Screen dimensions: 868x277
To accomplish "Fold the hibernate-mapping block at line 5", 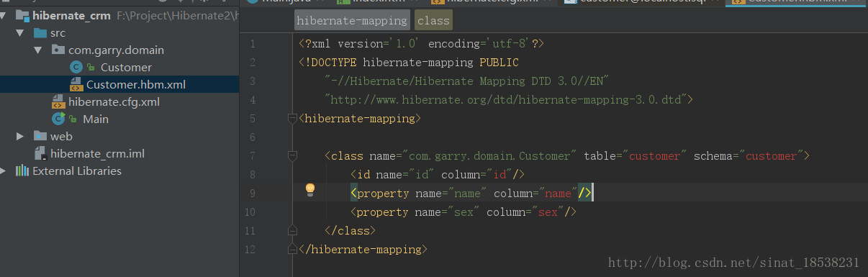I will click(x=292, y=118).
